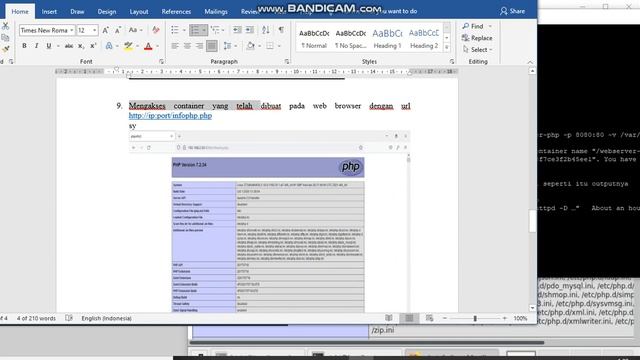This screenshot has width=640, height=360.
Task: Sort text with A-Z sort icon
Action: [x=266, y=30]
